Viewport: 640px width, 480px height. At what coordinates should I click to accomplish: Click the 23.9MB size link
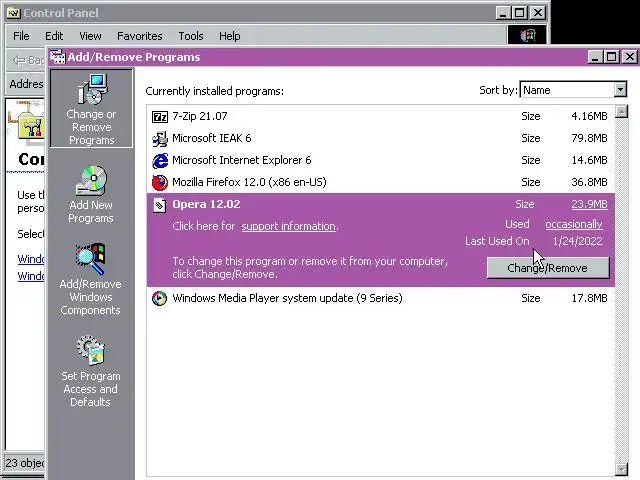(589, 204)
